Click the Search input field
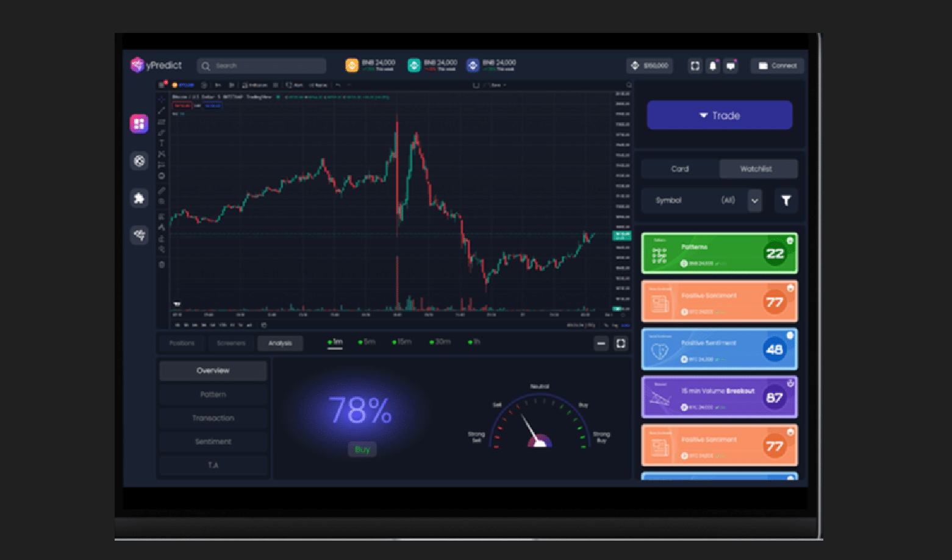Image resolution: width=952 pixels, height=560 pixels. [x=262, y=66]
